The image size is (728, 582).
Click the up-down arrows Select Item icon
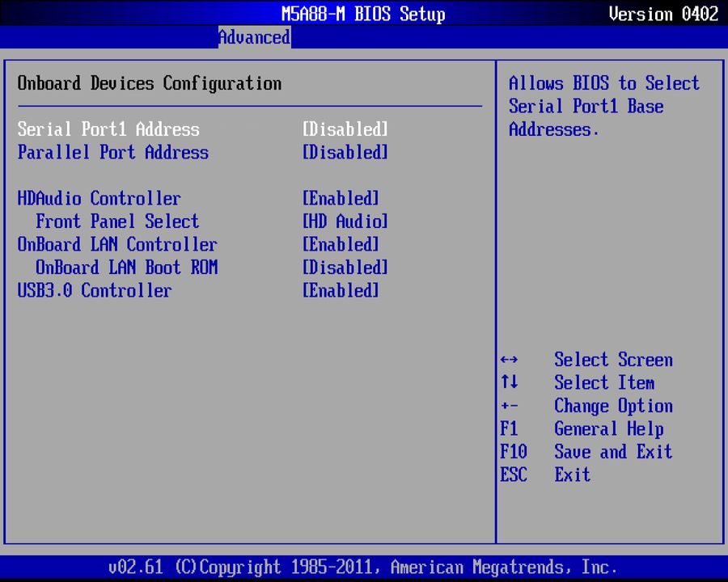(x=510, y=382)
